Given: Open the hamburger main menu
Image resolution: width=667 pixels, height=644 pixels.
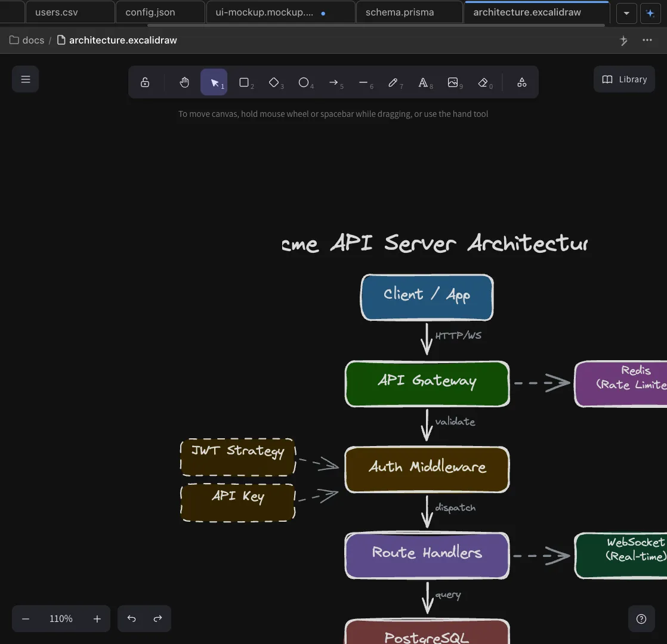Looking at the screenshot, I should tap(25, 79).
